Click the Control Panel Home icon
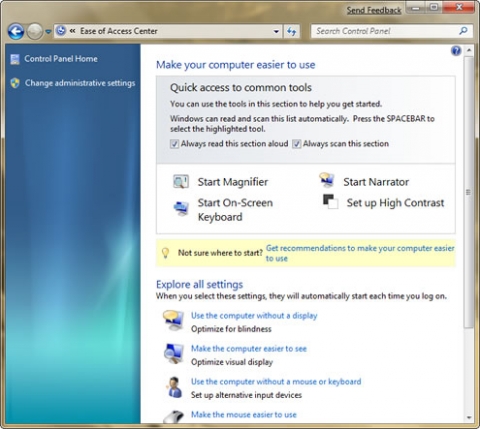The width and height of the screenshot is (480, 429). click(15, 59)
